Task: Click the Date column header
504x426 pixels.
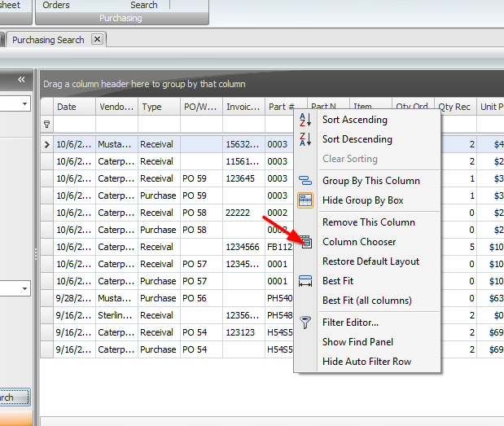Action: [x=75, y=107]
